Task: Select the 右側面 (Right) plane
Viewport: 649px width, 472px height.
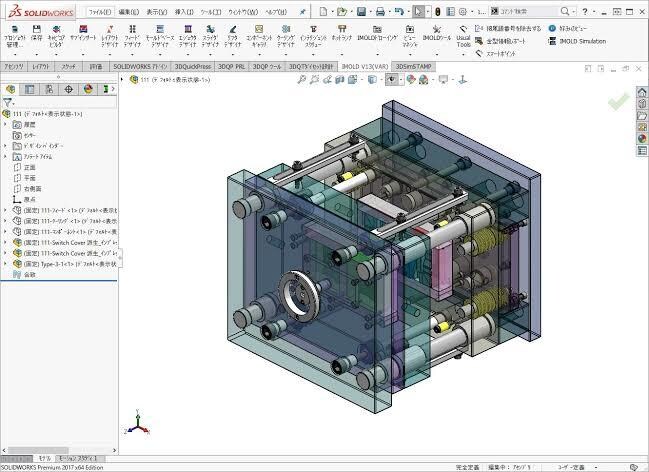Action: (27, 189)
